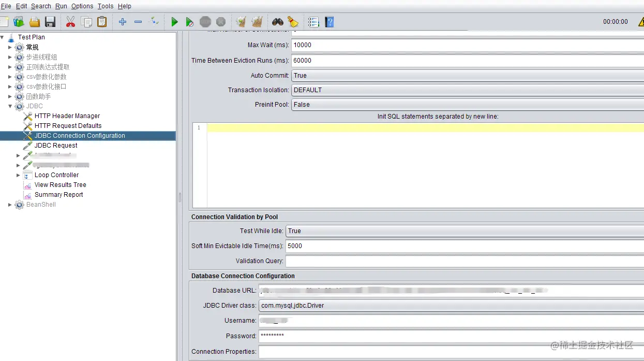Open the function helper list icon
The width and height of the screenshot is (644, 361).
pyautogui.click(x=313, y=22)
